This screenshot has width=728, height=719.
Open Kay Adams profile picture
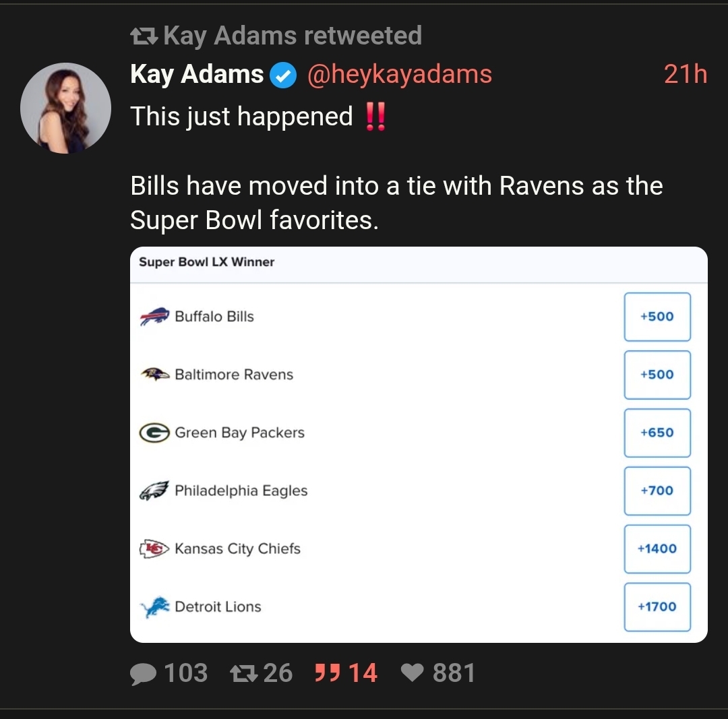(x=65, y=108)
